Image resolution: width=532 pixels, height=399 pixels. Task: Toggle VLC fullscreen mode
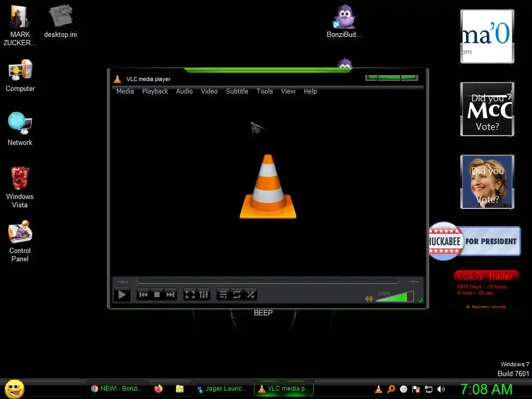(190, 295)
